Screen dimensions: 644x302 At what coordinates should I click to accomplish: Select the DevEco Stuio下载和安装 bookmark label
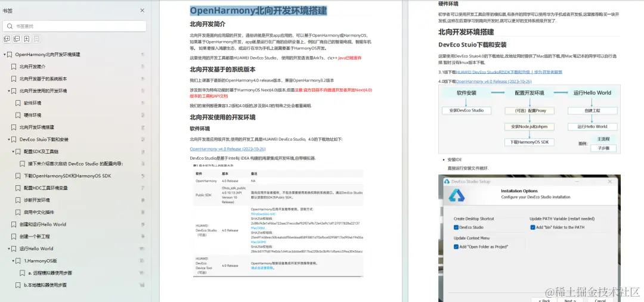click(44, 139)
